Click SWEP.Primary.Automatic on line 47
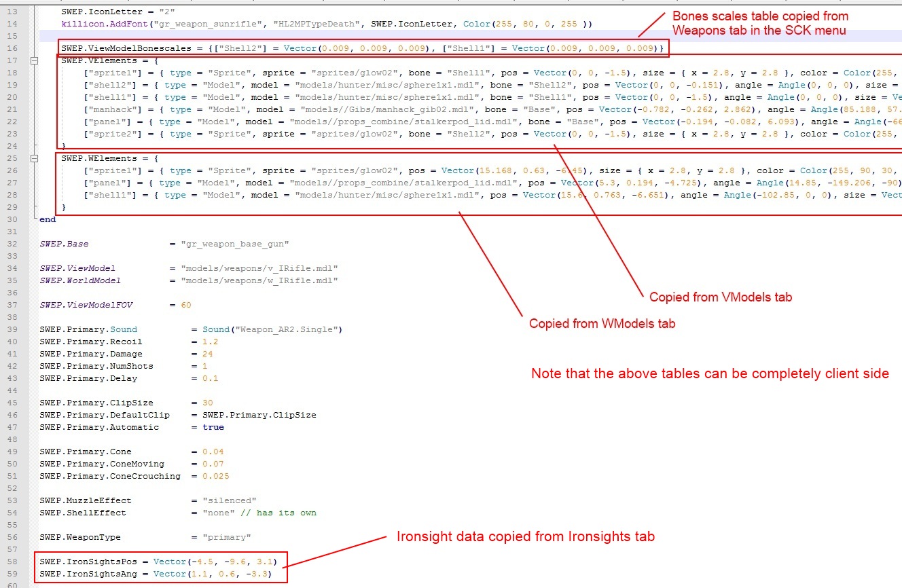This screenshot has height=588, width=902. [x=99, y=428]
